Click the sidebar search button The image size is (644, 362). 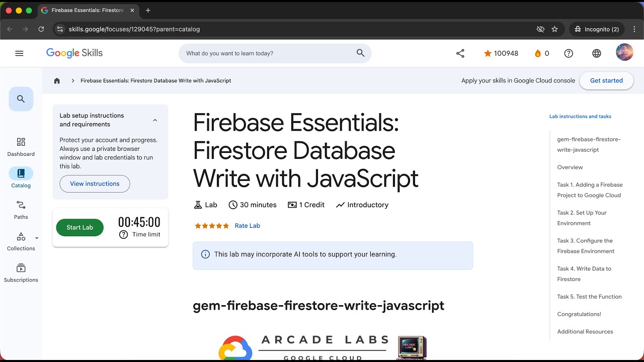21,99
